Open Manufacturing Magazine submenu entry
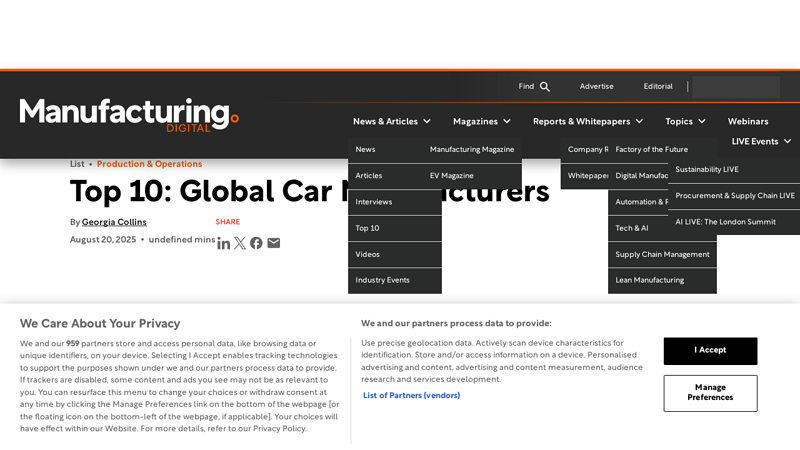Screen dimensions: 800x450 (472, 149)
